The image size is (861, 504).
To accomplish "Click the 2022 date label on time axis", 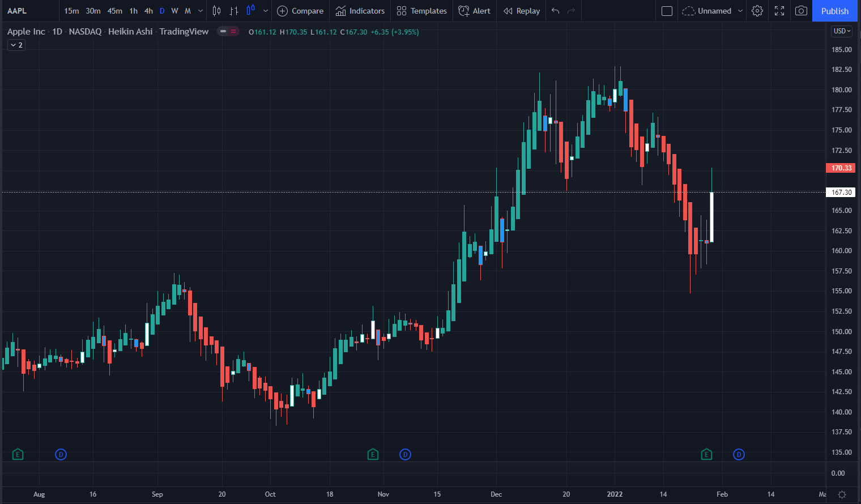I will (615, 494).
